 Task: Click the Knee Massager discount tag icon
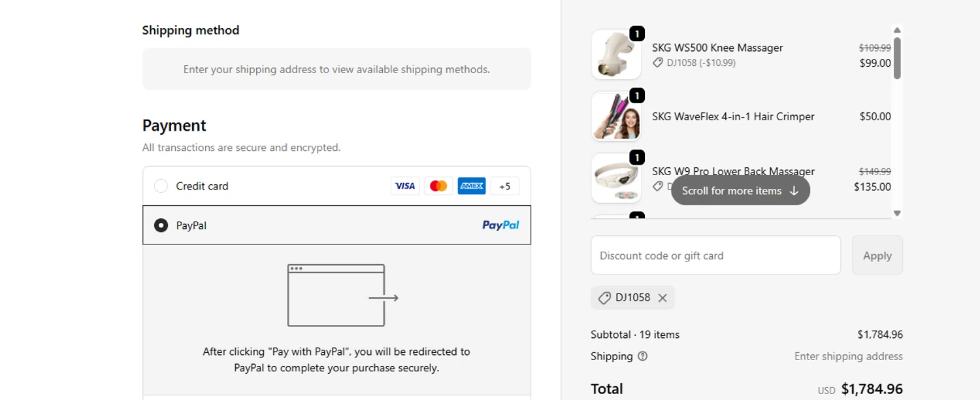tap(658, 63)
